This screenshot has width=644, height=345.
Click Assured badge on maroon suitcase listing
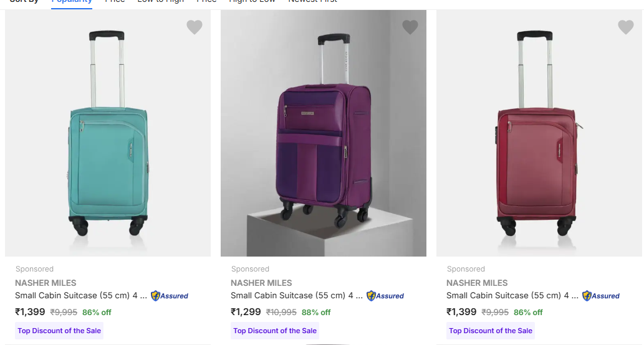coord(601,296)
